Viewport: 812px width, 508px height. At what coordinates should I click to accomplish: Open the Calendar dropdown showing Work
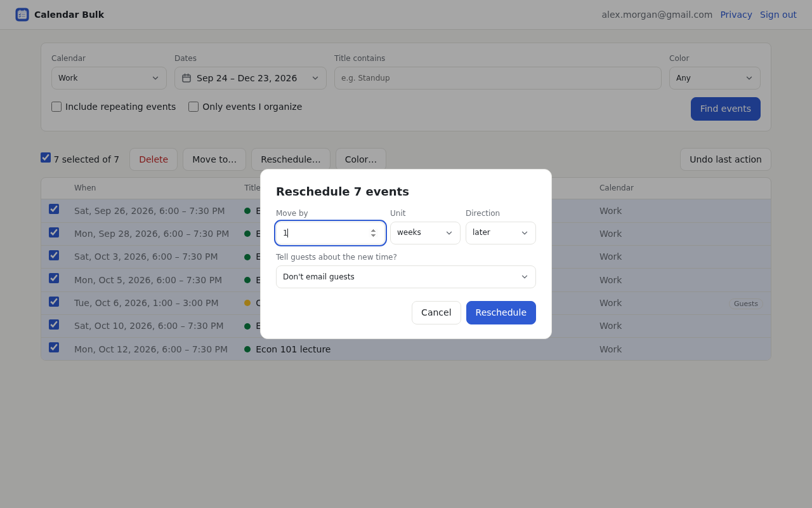109,78
